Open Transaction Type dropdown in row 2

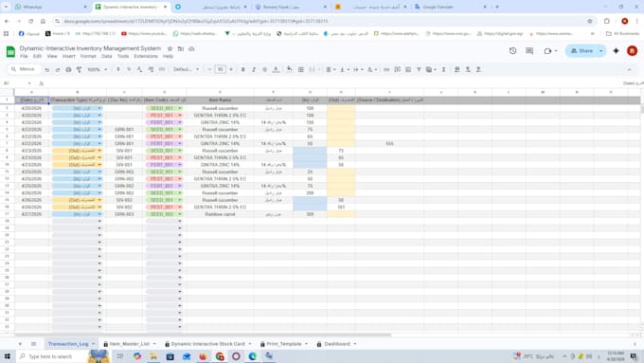(99, 109)
